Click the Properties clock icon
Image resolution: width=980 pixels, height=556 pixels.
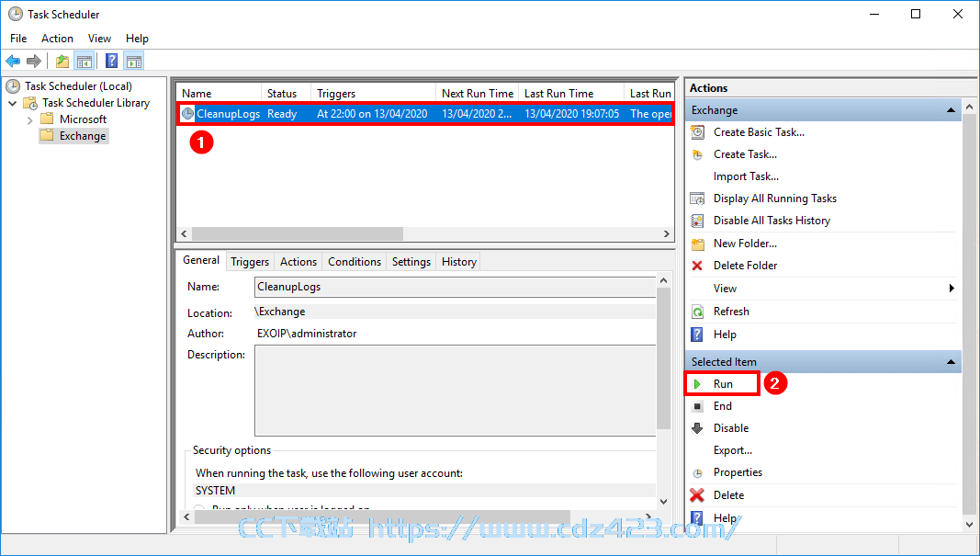[697, 472]
